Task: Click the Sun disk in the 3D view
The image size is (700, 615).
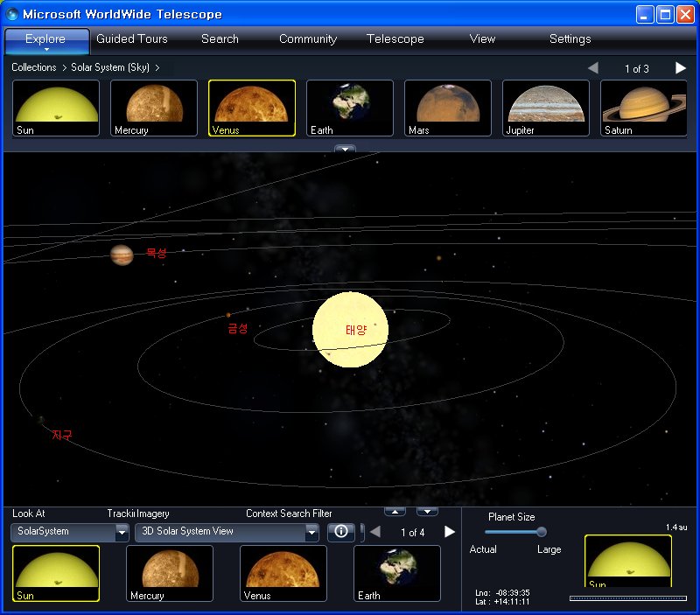Action: [x=350, y=329]
